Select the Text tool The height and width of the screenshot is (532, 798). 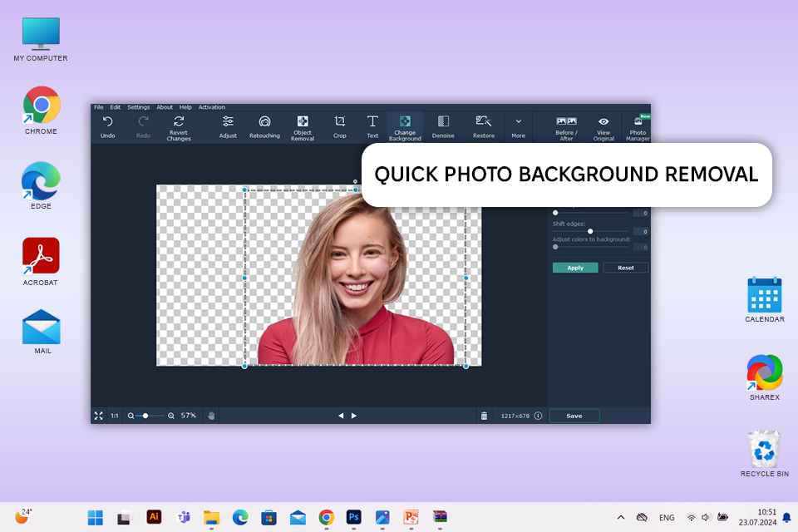click(372, 126)
